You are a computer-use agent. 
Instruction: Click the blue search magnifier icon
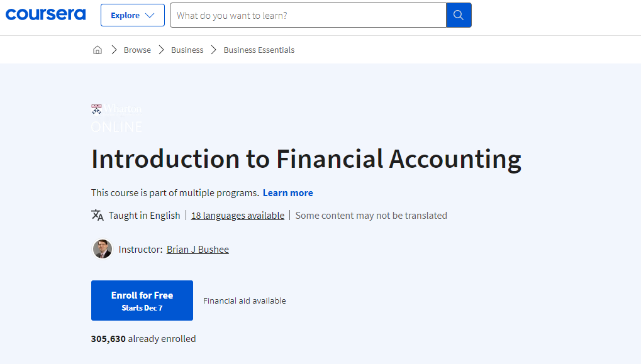(458, 14)
